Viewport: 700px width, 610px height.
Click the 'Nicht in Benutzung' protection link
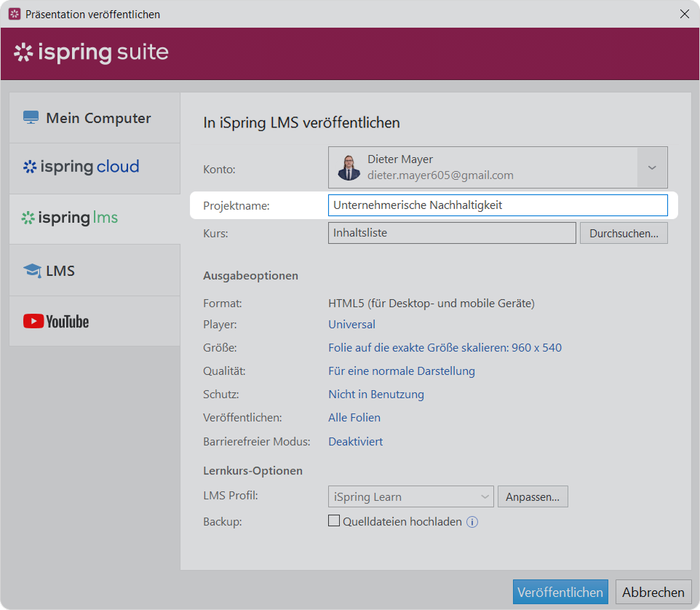coord(375,395)
